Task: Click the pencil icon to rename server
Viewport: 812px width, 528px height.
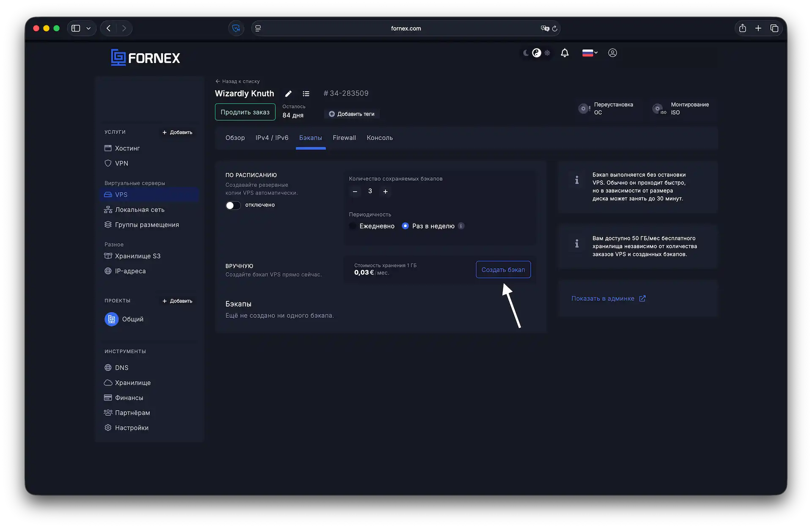Action: click(x=288, y=93)
